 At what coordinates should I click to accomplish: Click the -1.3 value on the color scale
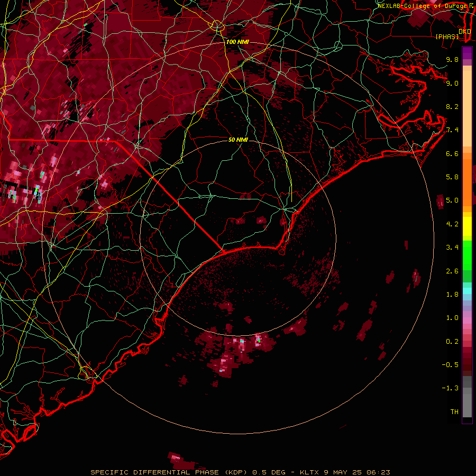(450, 388)
